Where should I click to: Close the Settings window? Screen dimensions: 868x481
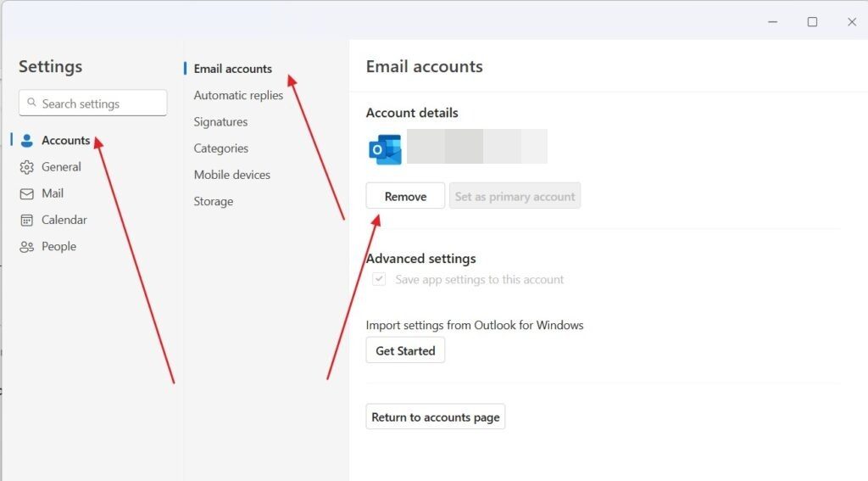click(x=851, y=22)
